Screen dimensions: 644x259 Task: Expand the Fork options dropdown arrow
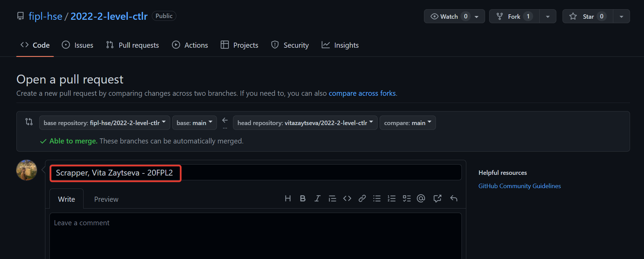(548, 16)
